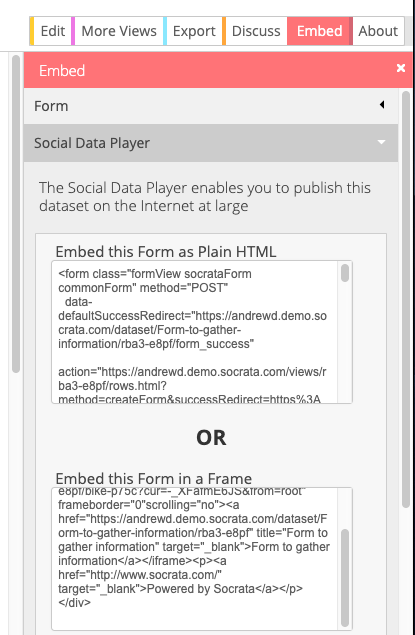Click the 'Embed this Form as Plain HTML' label
Screen dimensions: 415x635
coord(166,251)
